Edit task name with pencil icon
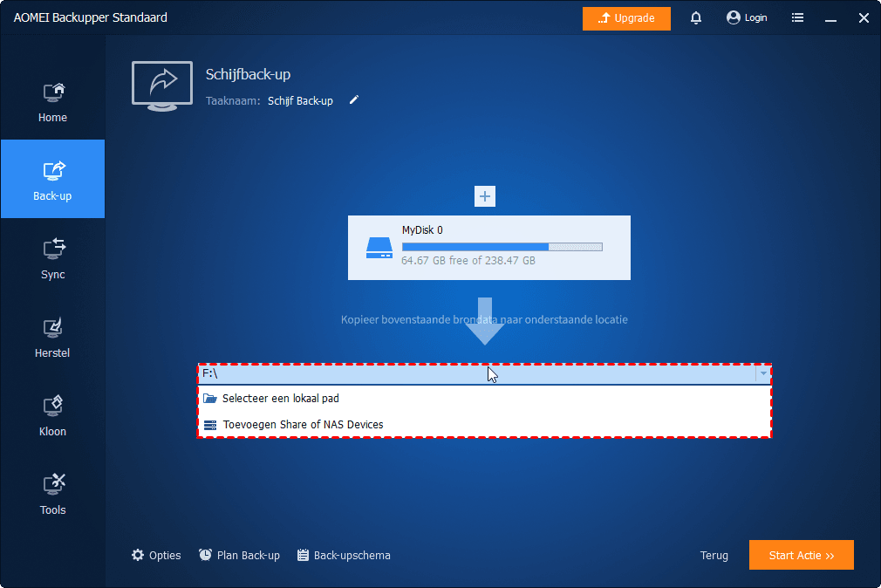Viewport: 881px width, 588px height. (354, 100)
